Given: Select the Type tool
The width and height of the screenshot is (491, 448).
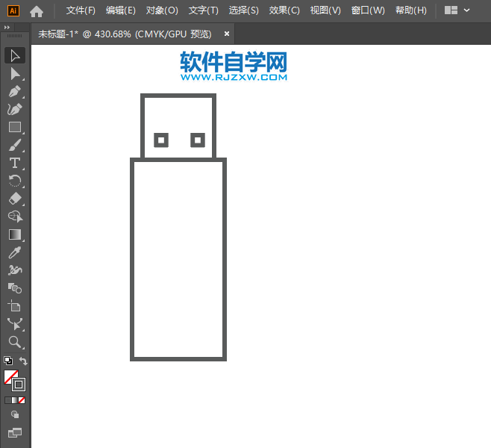Looking at the screenshot, I should (x=15, y=163).
